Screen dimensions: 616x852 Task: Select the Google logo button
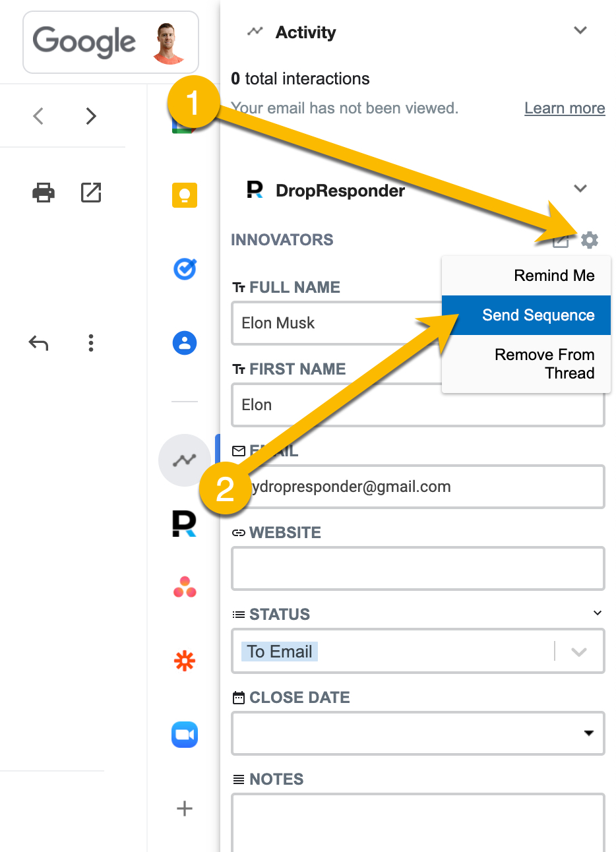coord(84,42)
